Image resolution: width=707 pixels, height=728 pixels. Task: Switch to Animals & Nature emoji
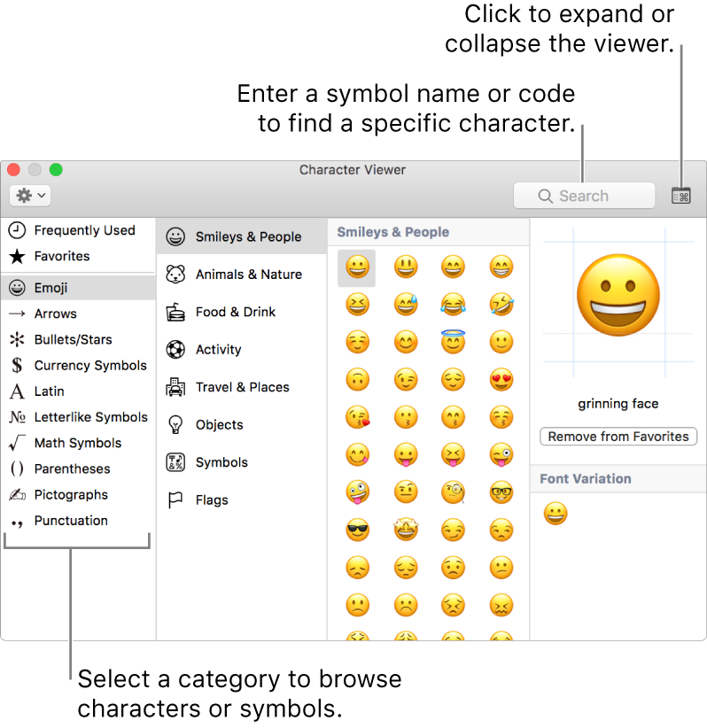(x=248, y=275)
